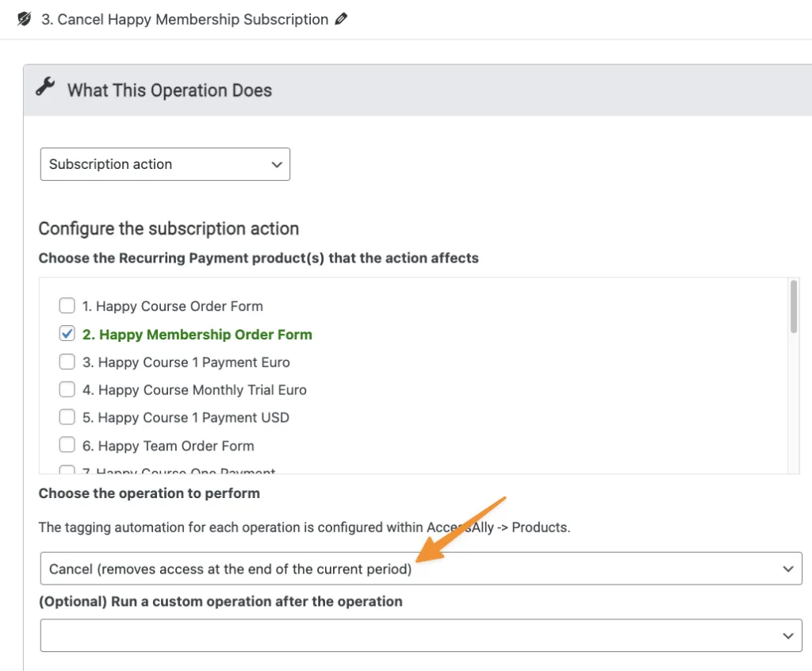This screenshot has height=671, width=812.
Task: Check the 1. Happy Course Order Form checkbox
Action: point(67,306)
